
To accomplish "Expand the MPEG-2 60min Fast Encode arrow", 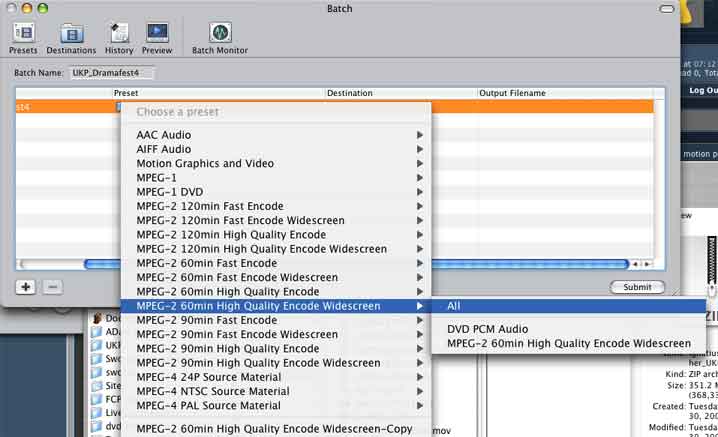I will 419,263.
